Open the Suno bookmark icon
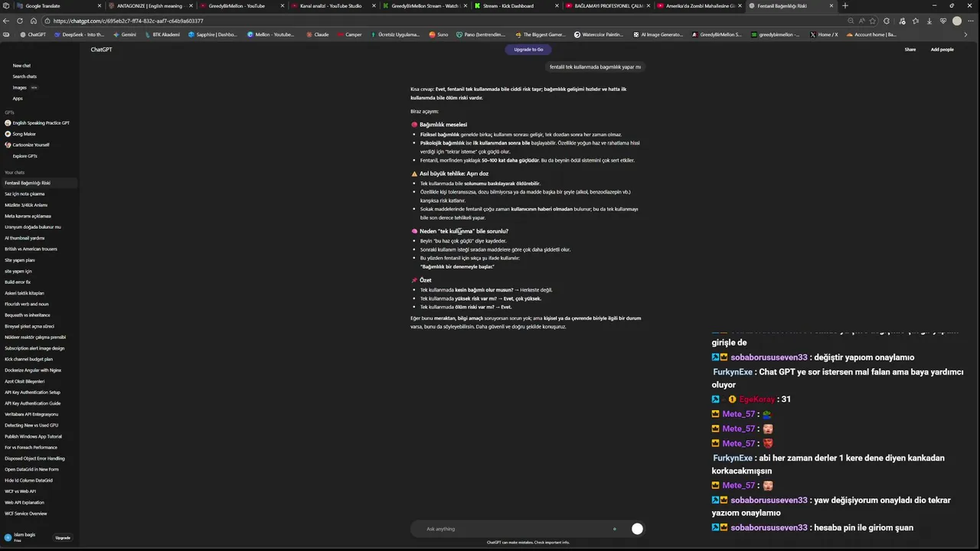The width and height of the screenshot is (980, 551). click(x=433, y=34)
